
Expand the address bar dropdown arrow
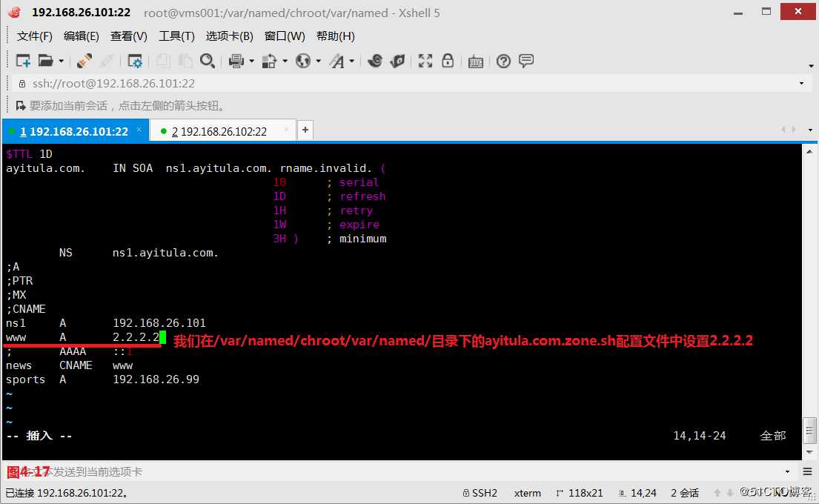click(x=802, y=84)
